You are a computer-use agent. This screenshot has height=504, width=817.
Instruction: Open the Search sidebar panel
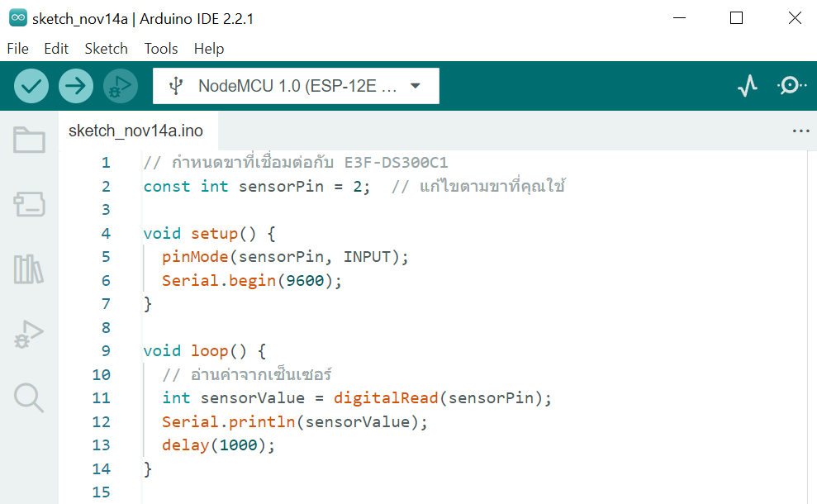click(x=29, y=398)
